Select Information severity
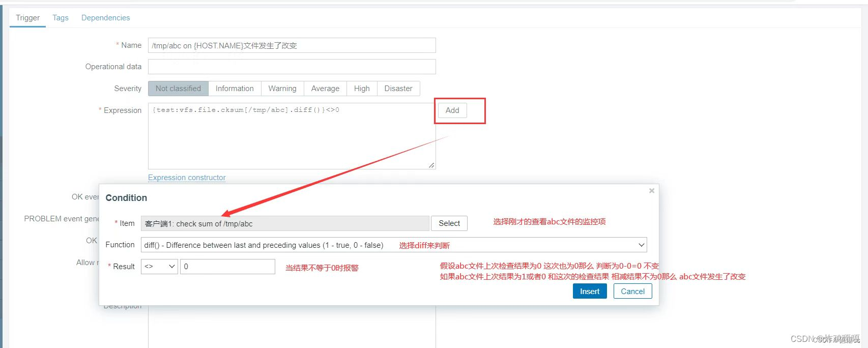868x348 pixels. 235,89
